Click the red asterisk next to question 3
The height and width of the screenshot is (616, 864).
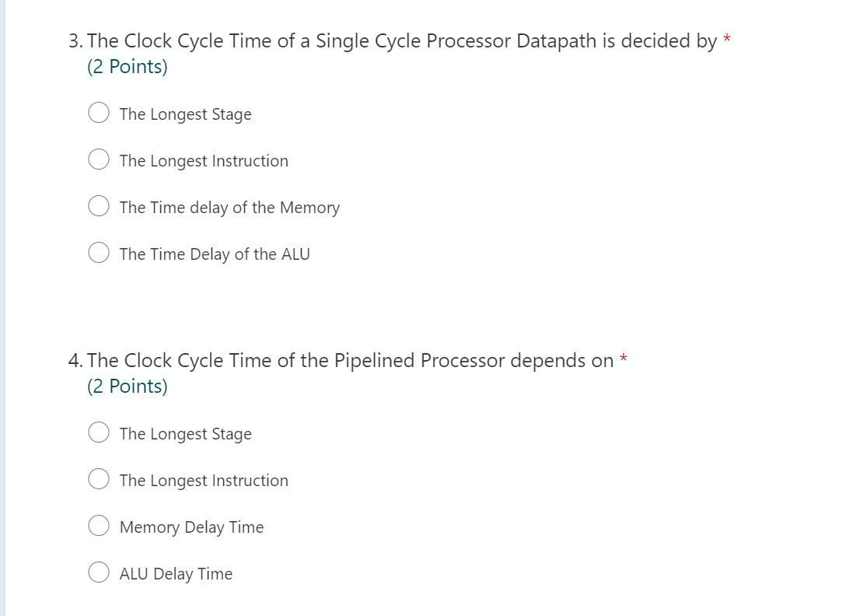click(x=726, y=39)
